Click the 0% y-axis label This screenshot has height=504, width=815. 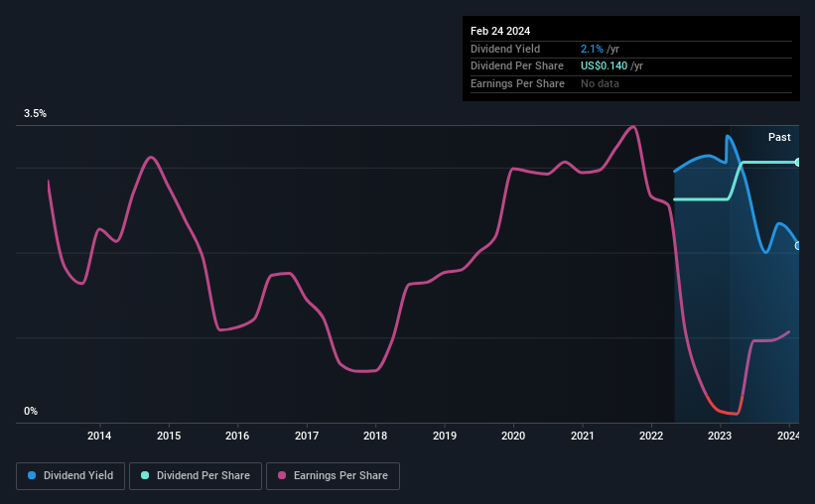(x=31, y=411)
